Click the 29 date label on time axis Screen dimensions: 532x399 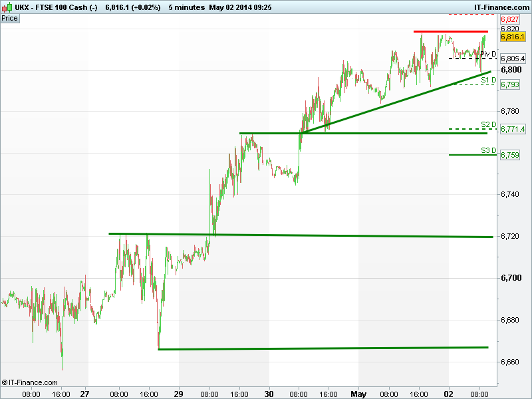pos(178,394)
